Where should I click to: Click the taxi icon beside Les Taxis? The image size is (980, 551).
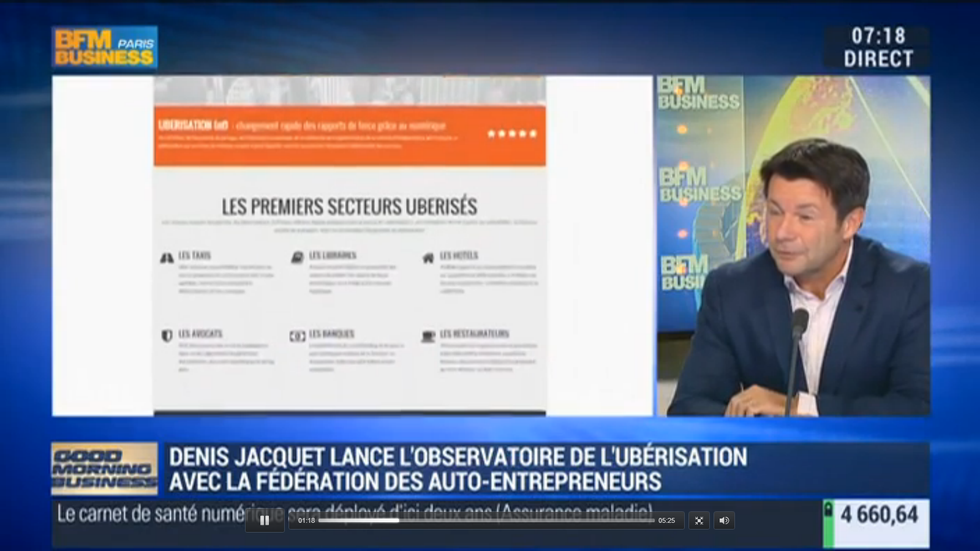tap(167, 258)
